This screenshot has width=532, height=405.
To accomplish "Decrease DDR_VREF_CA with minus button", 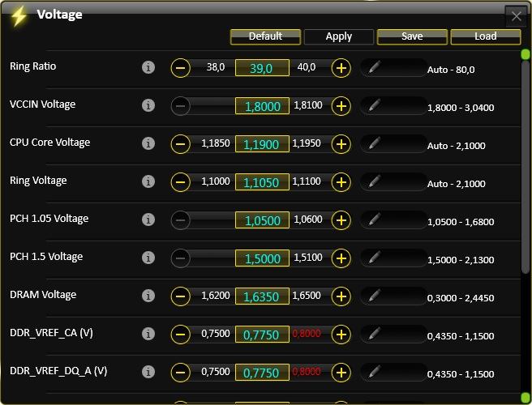I will tap(181, 335).
